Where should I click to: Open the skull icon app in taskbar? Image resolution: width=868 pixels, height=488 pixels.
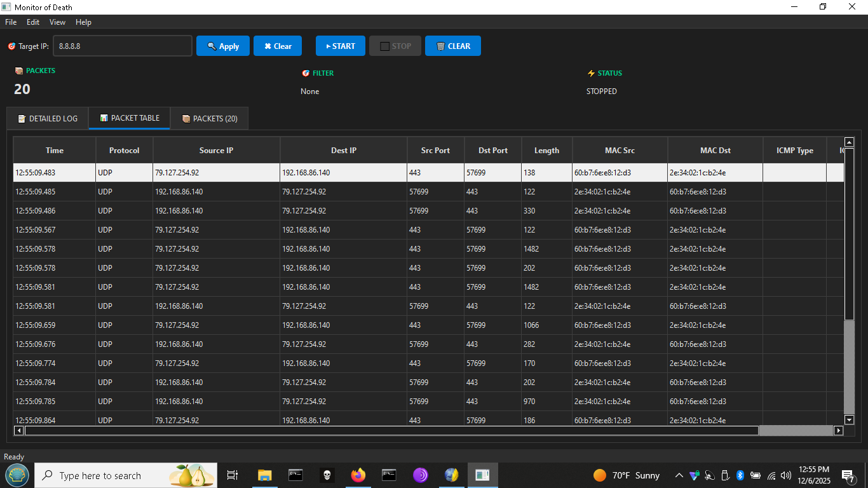point(327,475)
